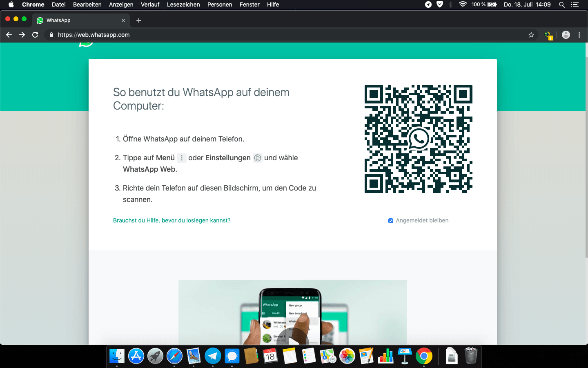
Task: Click the location arrow menu bar icon
Action: coord(428,4)
